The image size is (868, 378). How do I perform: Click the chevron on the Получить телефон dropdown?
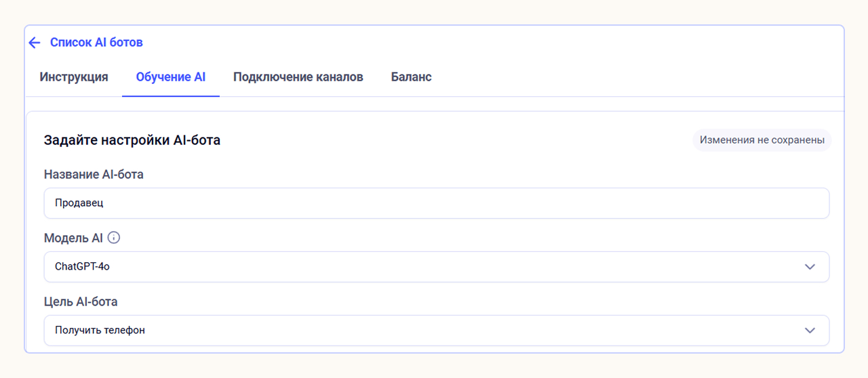point(810,331)
